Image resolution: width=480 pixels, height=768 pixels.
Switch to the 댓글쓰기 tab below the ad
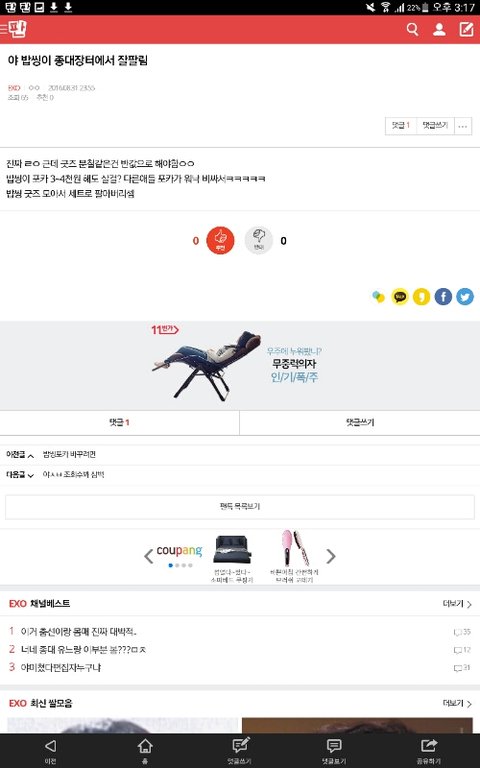pyautogui.click(x=360, y=422)
